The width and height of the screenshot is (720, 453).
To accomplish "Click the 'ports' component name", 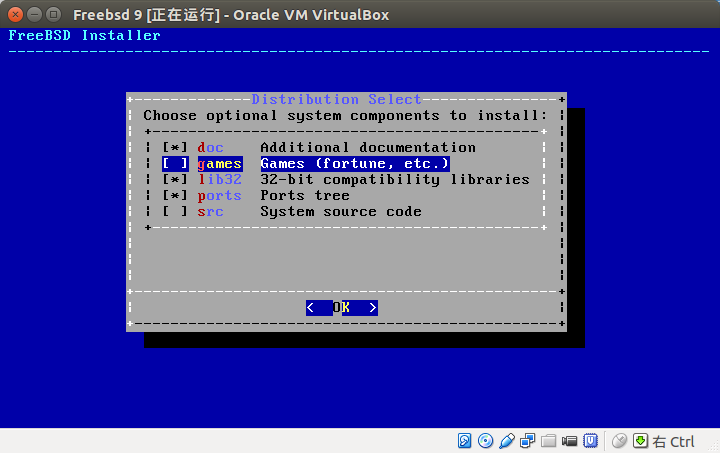I will tap(219, 196).
